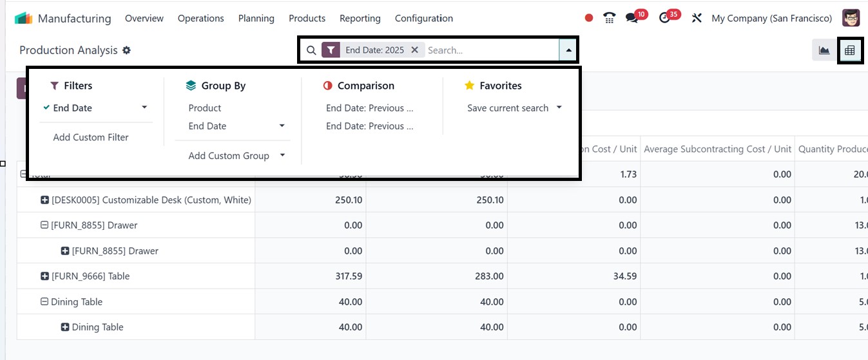Open the Reporting menu
This screenshot has width=868, height=360.
pos(360,18)
